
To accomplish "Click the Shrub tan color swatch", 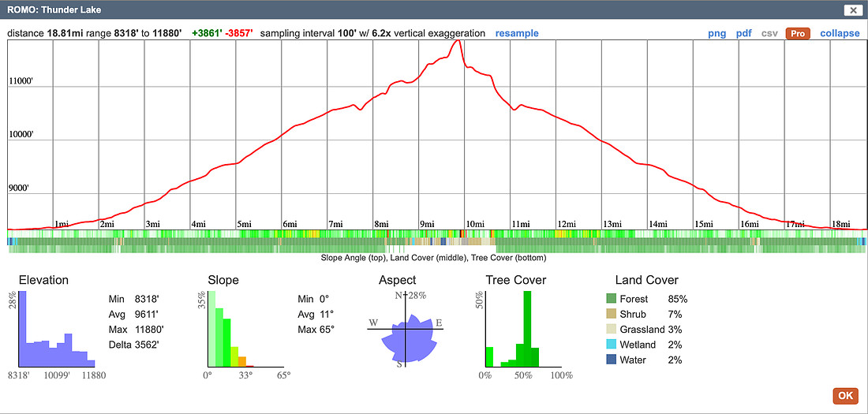I will (611, 315).
